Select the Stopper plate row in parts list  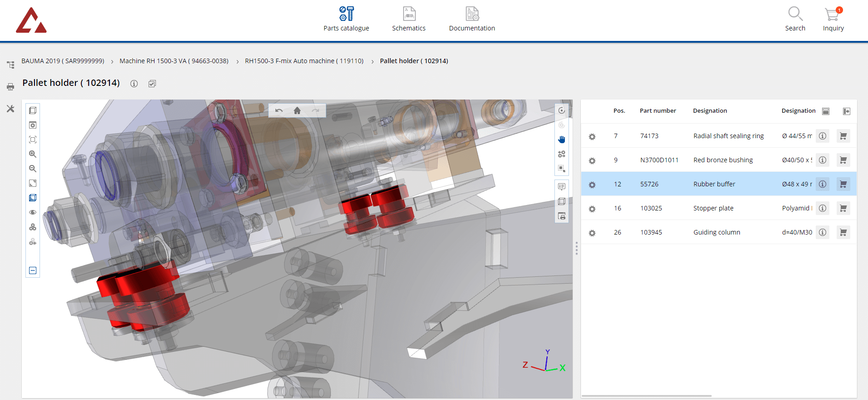[x=713, y=208]
